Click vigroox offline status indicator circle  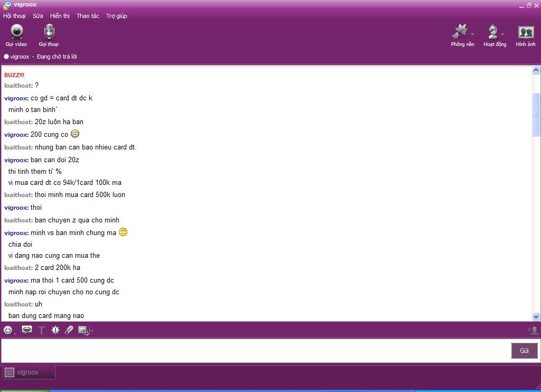(x=6, y=57)
